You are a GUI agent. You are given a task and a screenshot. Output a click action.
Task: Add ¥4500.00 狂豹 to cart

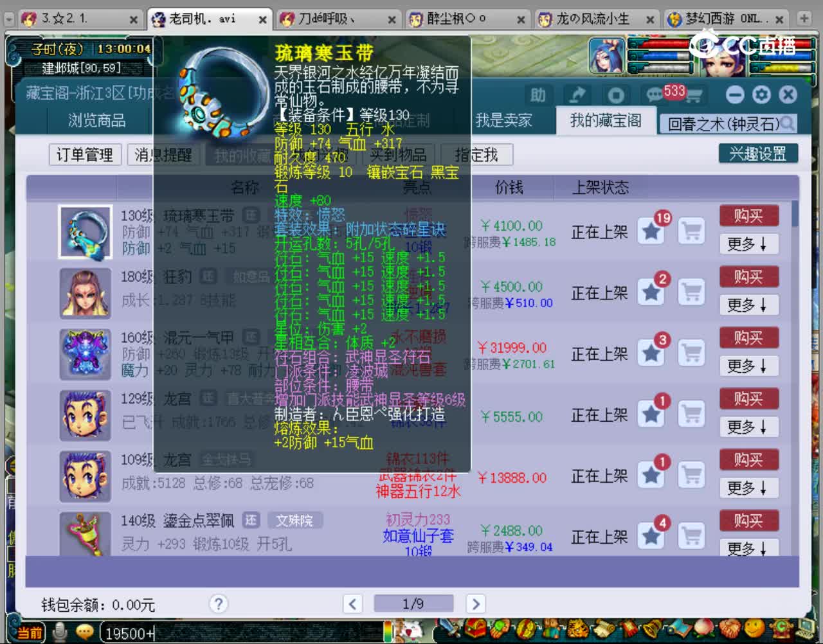pyautogui.click(x=692, y=292)
